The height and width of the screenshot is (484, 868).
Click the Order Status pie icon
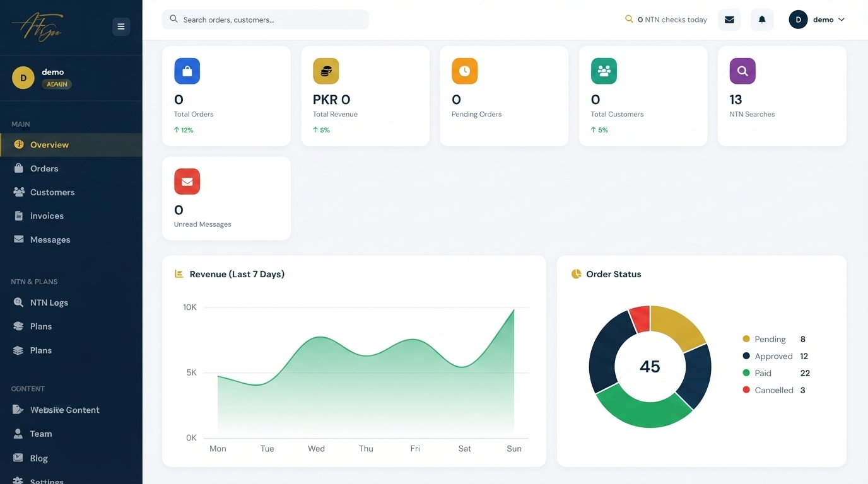(576, 274)
